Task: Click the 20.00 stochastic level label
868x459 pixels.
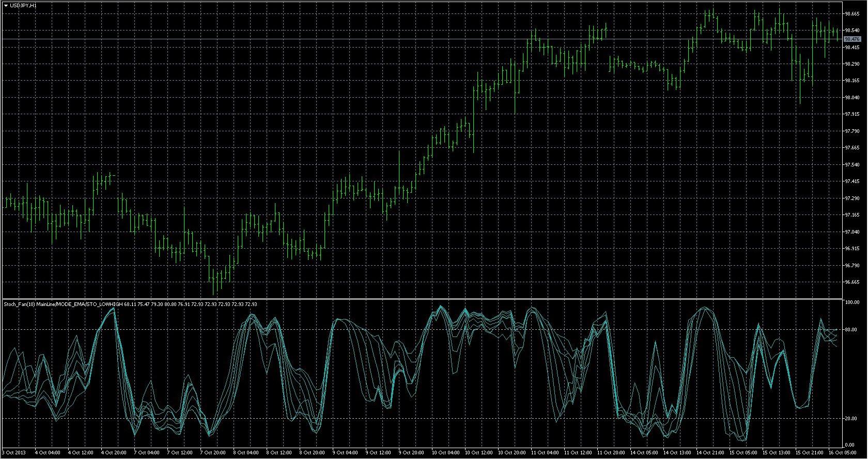Action: coord(850,419)
